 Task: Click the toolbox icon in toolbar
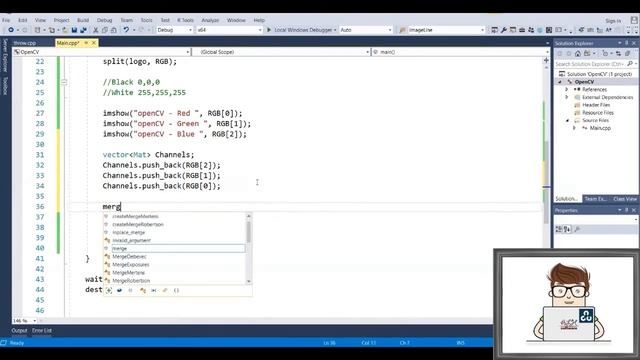tap(522, 30)
